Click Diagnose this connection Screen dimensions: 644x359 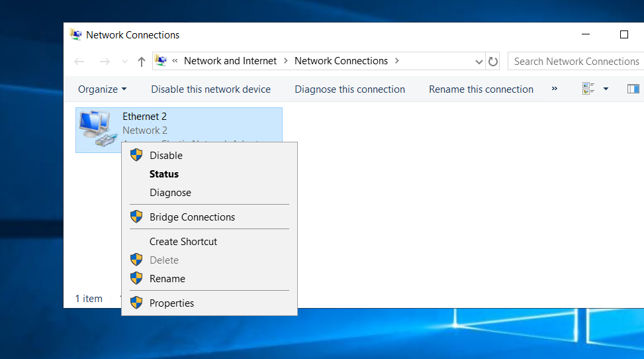click(x=349, y=89)
